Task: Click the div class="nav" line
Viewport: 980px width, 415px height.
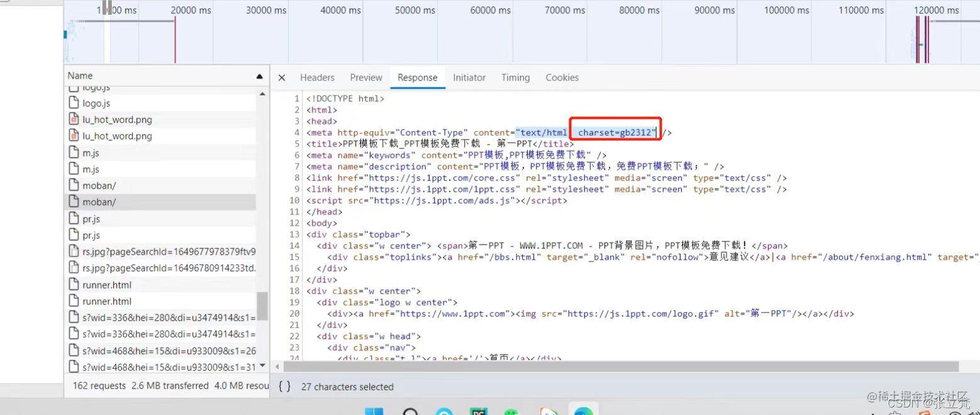Action: [371, 348]
